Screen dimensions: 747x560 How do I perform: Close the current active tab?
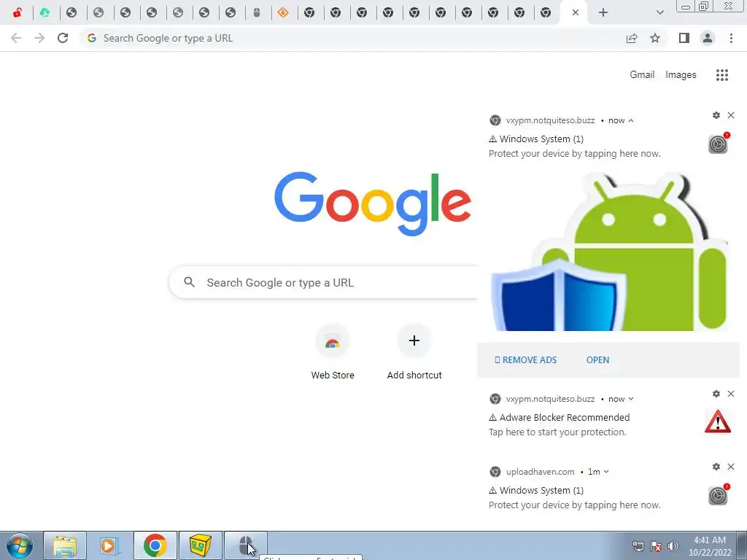576,12
